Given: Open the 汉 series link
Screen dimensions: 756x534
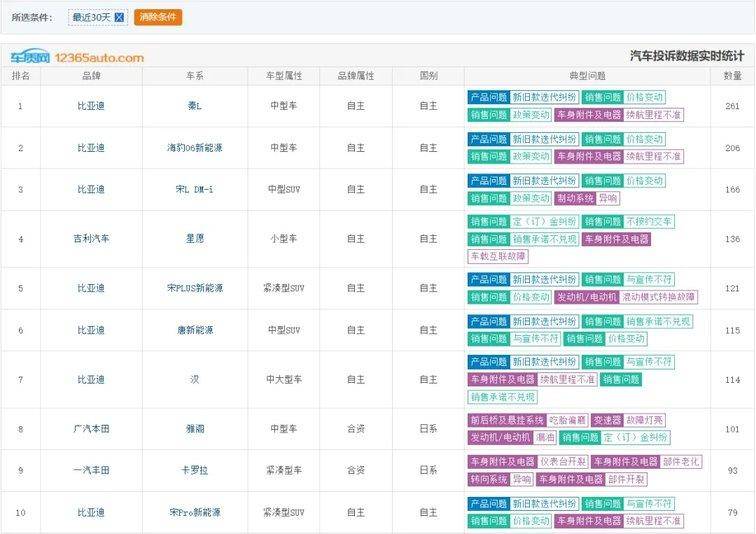Looking at the screenshot, I should click(195, 379).
